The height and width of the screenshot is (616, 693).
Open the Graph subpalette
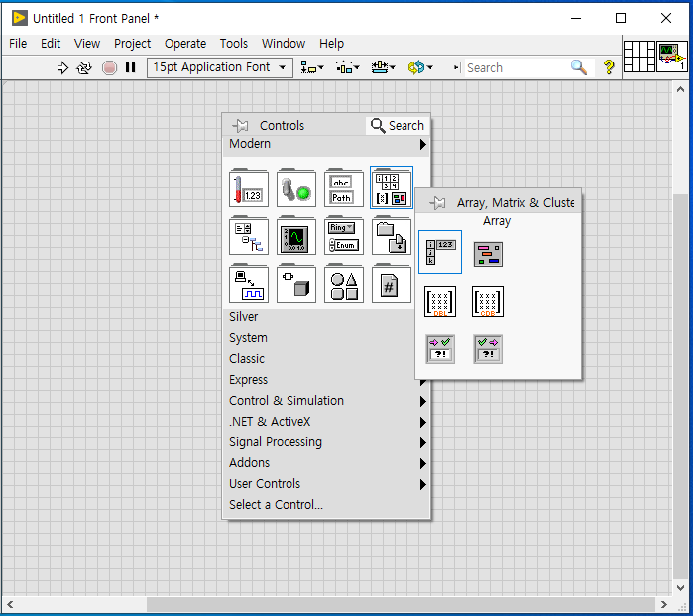coord(296,236)
